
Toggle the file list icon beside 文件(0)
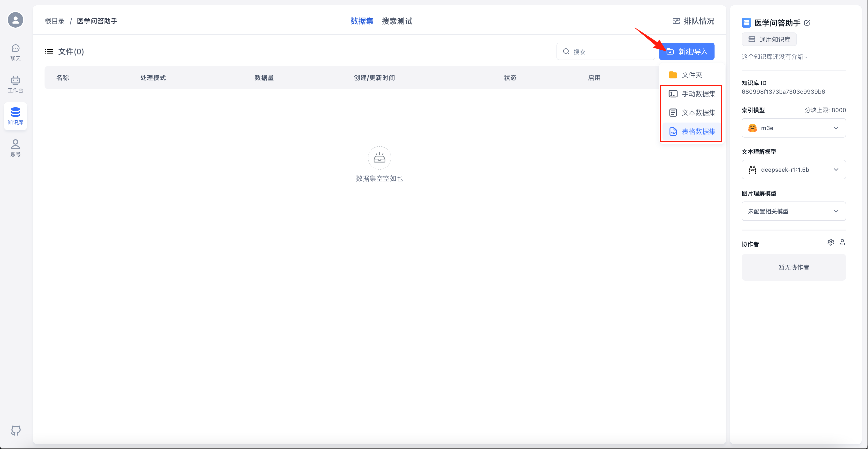[x=49, y=52]
